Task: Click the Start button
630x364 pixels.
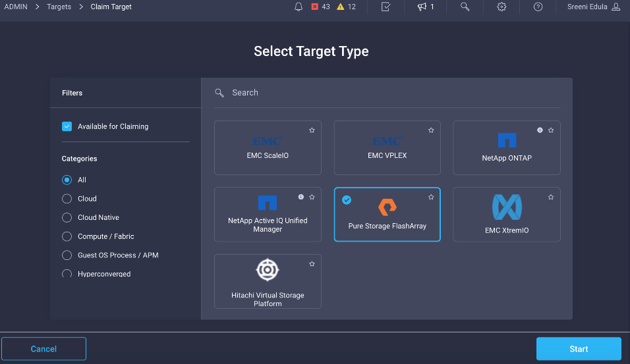Action: 579,349
